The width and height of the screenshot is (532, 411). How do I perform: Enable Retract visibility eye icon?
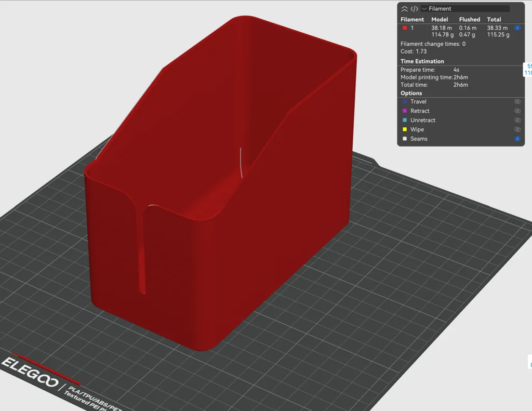[x=517, y=111]
